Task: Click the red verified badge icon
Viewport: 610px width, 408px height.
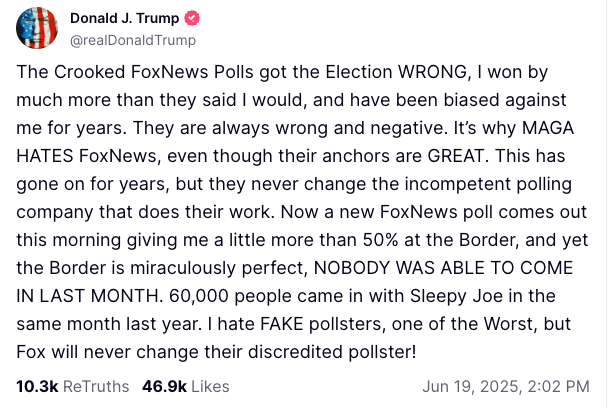Action: click(x=192, y=18)
